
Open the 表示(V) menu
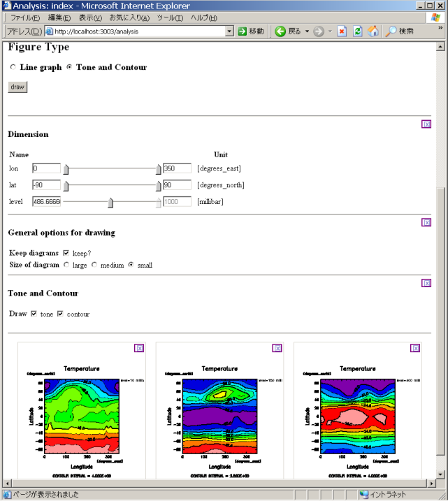[90, 18]
